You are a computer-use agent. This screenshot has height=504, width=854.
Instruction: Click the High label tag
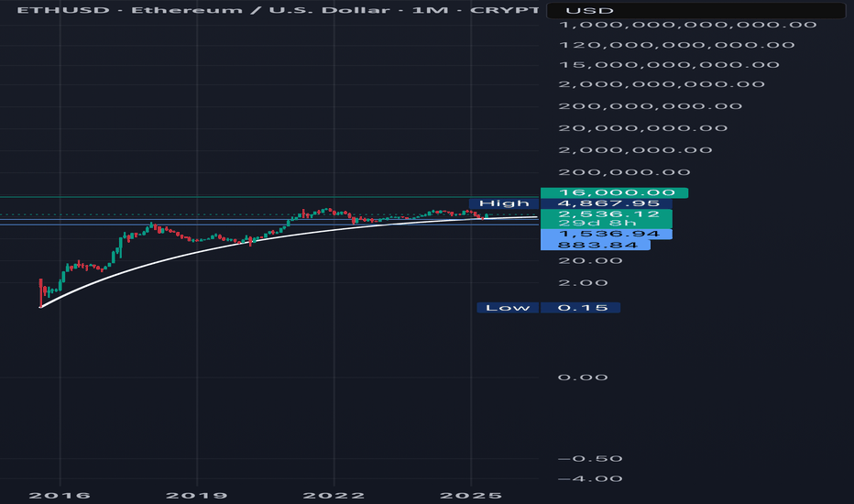504,203
